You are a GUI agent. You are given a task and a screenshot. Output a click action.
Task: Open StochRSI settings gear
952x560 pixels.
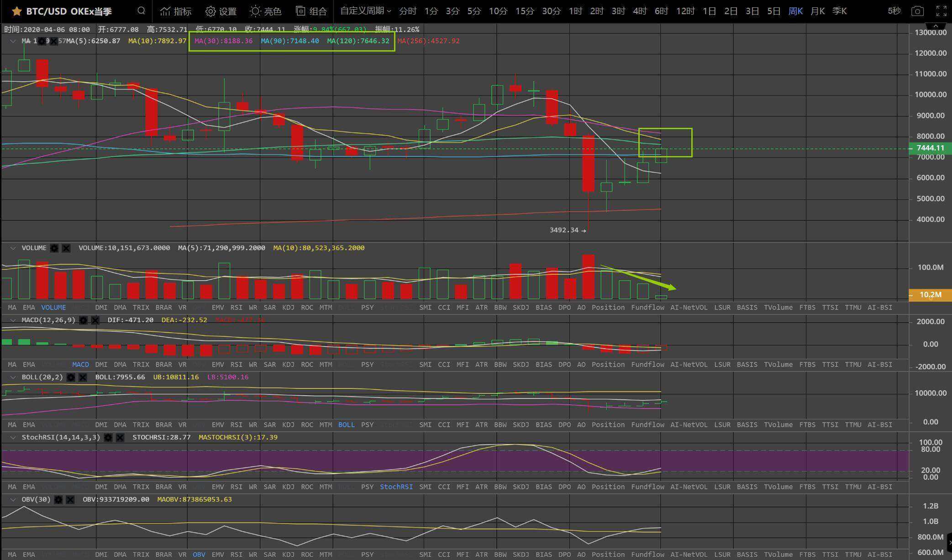[x=108, y=438]
